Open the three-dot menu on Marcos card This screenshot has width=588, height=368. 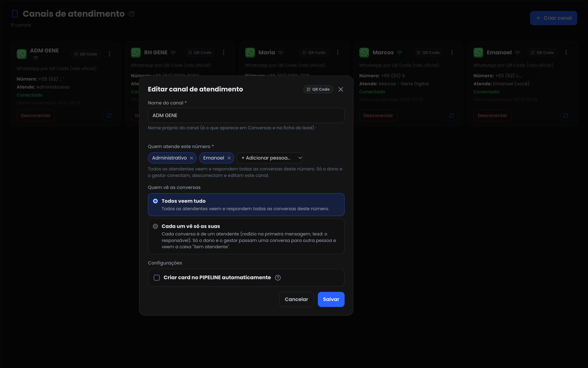pos(452,53)
